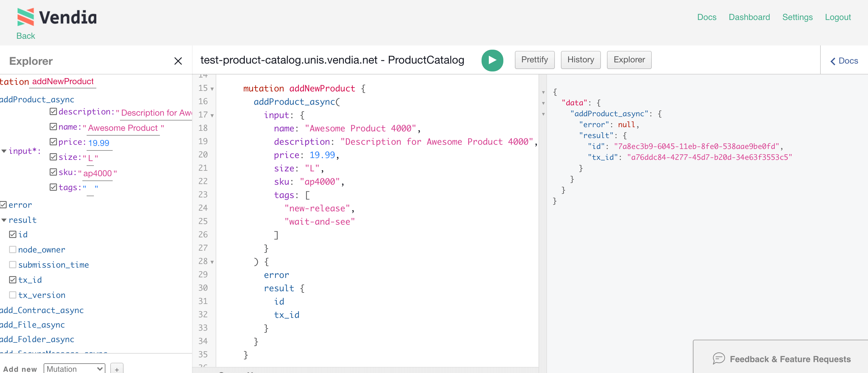Go to Dashboard
The height and width of the screenshot is (373, 868).
pyautogui.click(x=749, y=17)
